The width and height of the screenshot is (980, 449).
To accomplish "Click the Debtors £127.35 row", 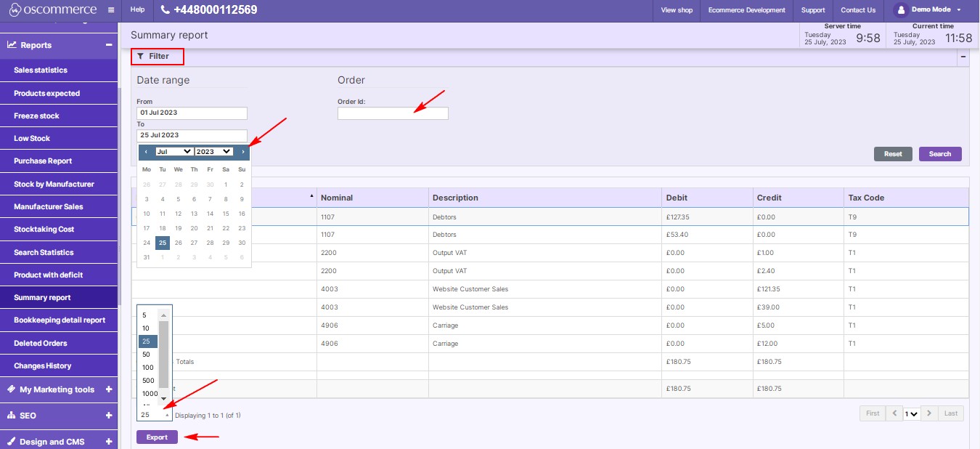I will coord(550,217).
